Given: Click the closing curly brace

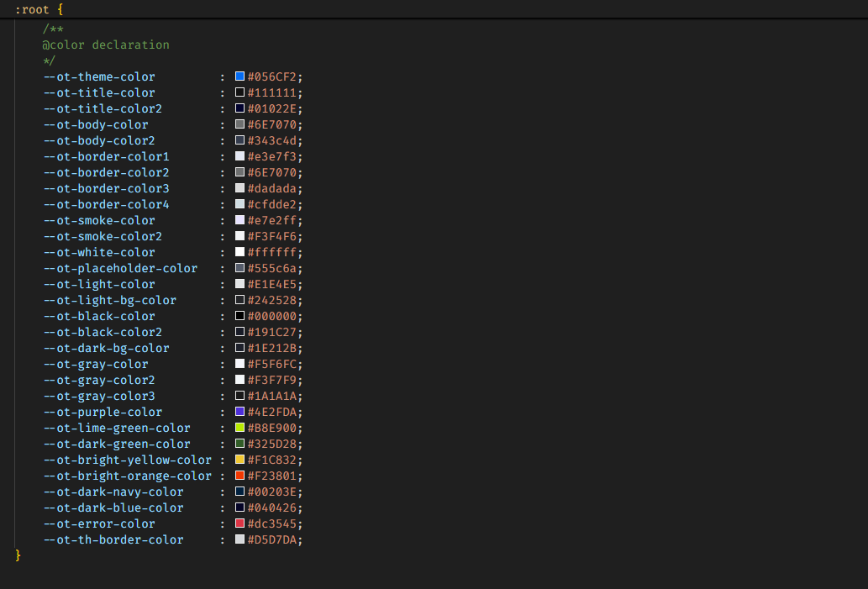Looking at the screenshot, I should pos(18,555).
